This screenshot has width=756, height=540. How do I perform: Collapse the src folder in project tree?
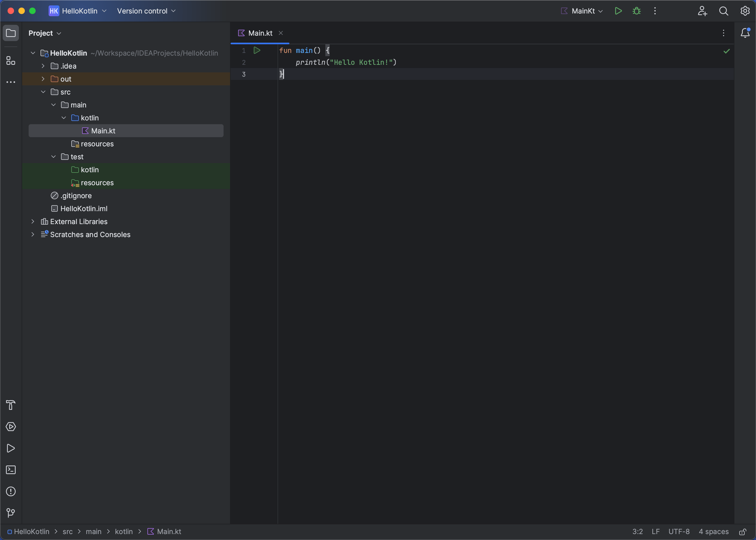(x=43, y=92)
